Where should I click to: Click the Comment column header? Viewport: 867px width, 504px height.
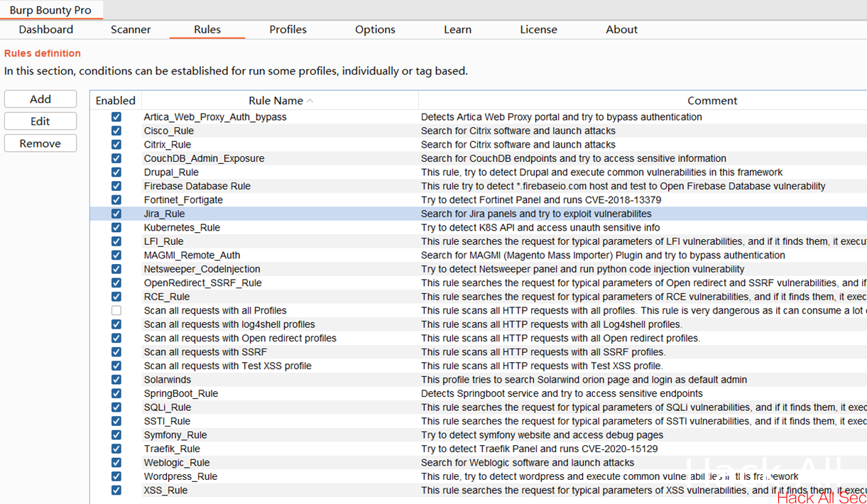(712, 101)
